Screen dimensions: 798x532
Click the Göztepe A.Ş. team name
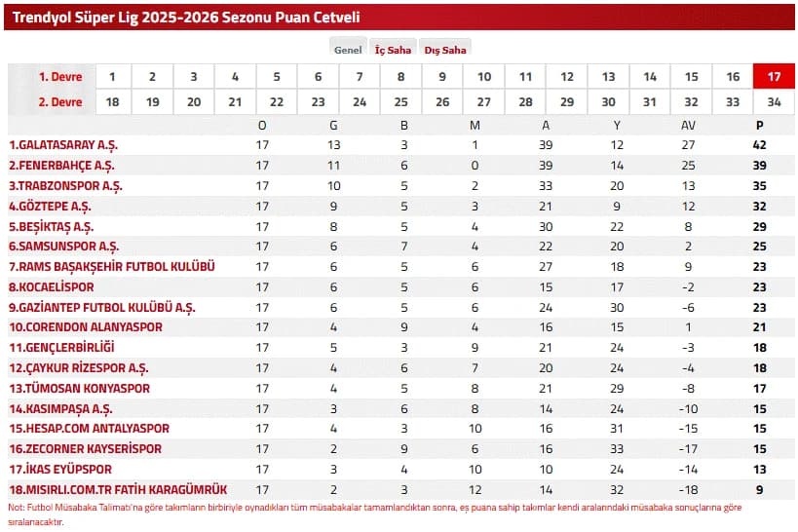click(x=50, y=207)
